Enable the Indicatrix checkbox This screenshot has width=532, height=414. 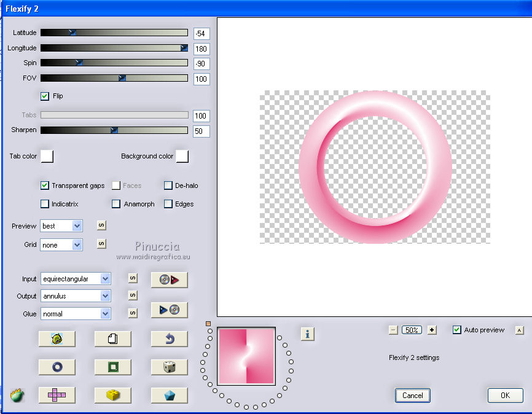[x=44, y=203]
